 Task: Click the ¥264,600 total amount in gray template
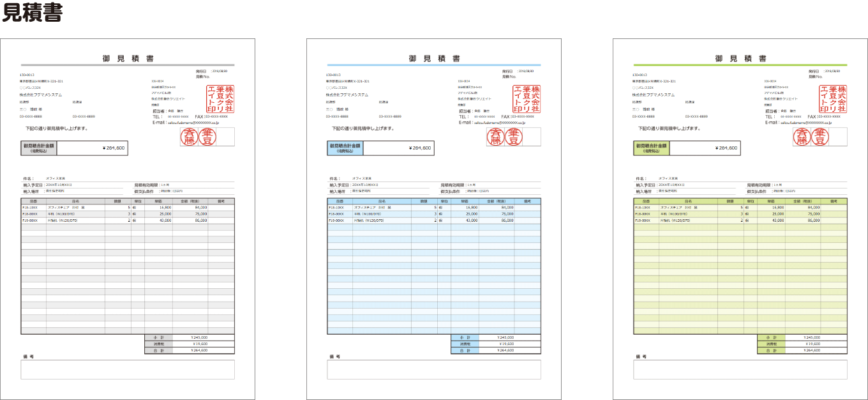tap(115, 148)
